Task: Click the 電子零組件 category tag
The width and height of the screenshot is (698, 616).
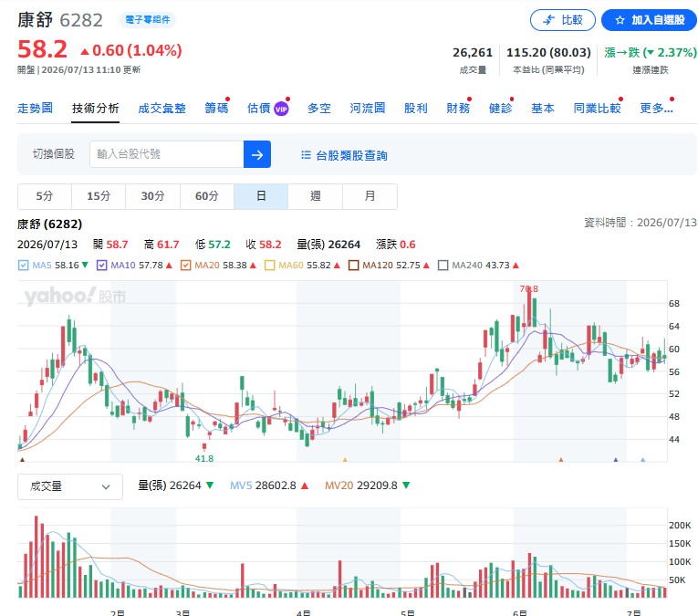Action: [148, 20]
